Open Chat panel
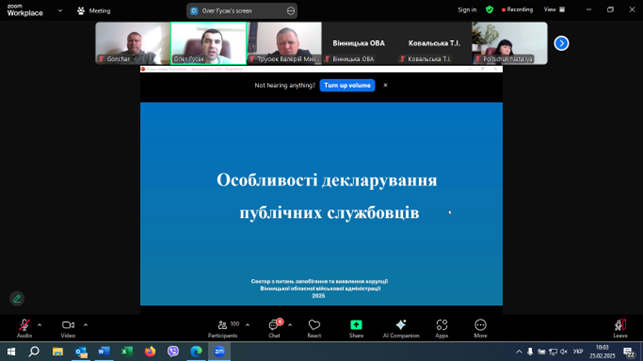643x361 pixels. coord(274,328)
